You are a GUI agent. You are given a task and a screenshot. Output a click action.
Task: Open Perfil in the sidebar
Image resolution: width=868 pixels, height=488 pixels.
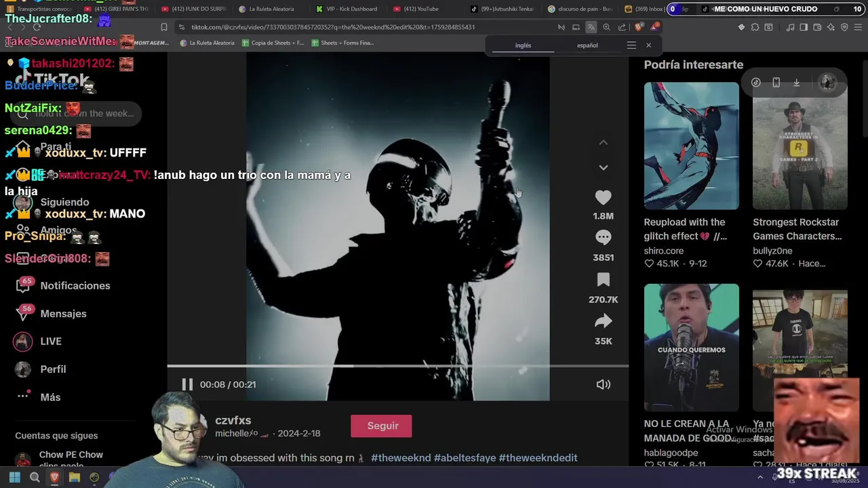[41, 369]
